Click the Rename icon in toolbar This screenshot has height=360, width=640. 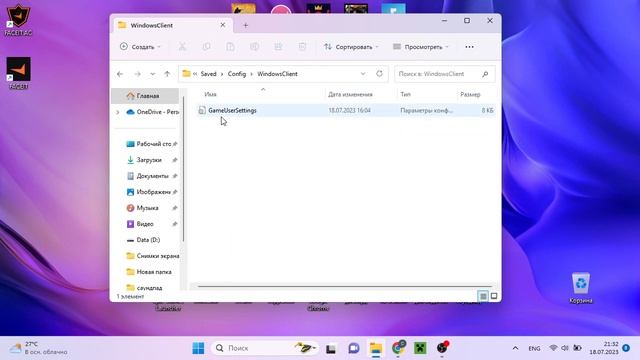(254, 47)
